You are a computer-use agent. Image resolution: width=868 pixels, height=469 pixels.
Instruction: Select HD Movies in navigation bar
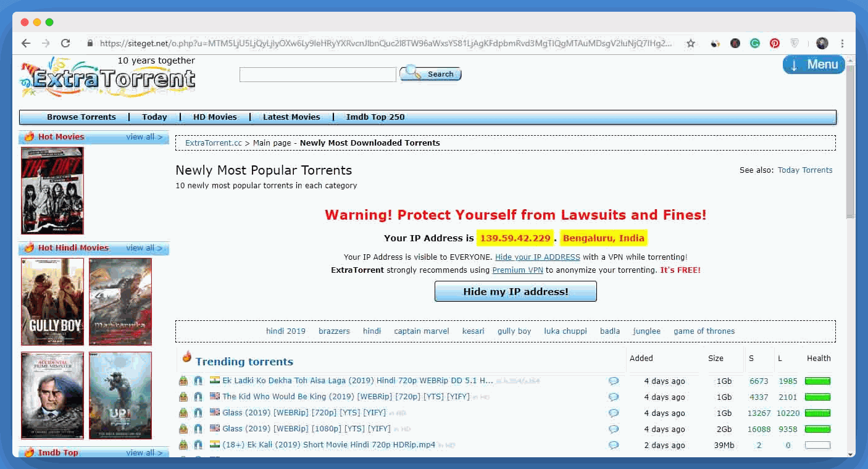tap(215, 117)
